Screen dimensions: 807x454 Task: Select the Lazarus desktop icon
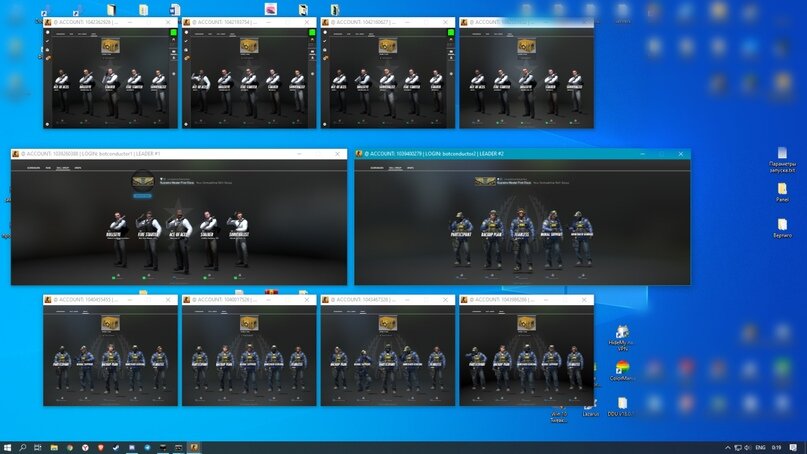[590, 408]
